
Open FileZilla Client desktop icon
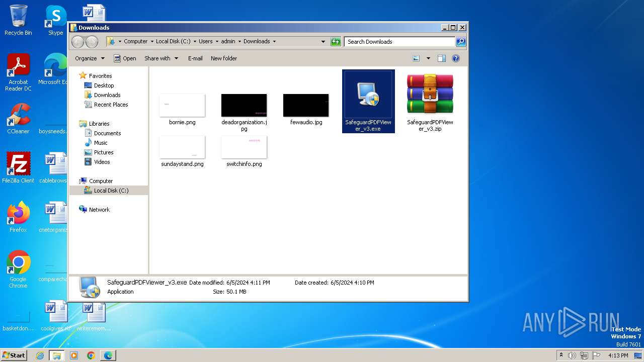tap(18, 167)
